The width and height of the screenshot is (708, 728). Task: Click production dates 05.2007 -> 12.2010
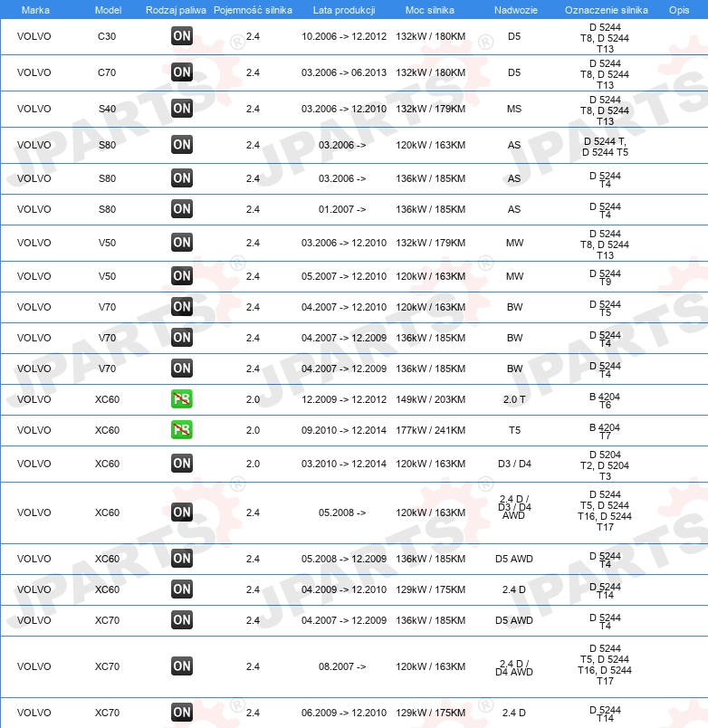coord(344,276)
